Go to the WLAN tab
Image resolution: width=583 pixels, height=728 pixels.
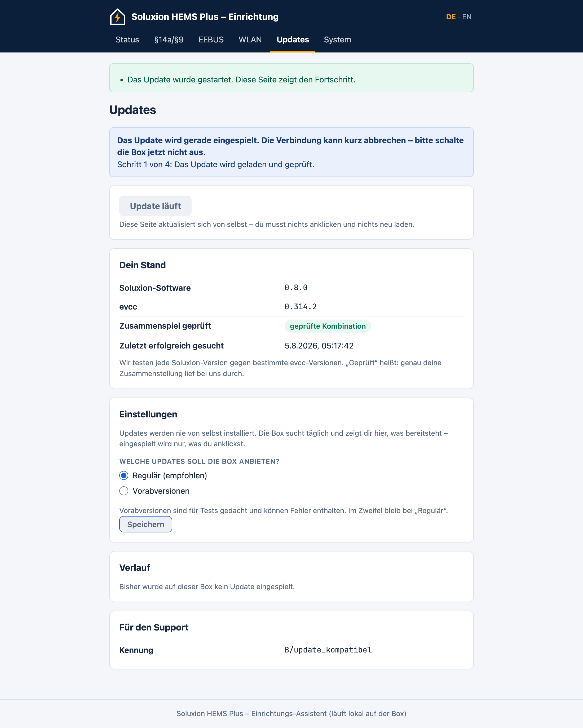(250, 39)
